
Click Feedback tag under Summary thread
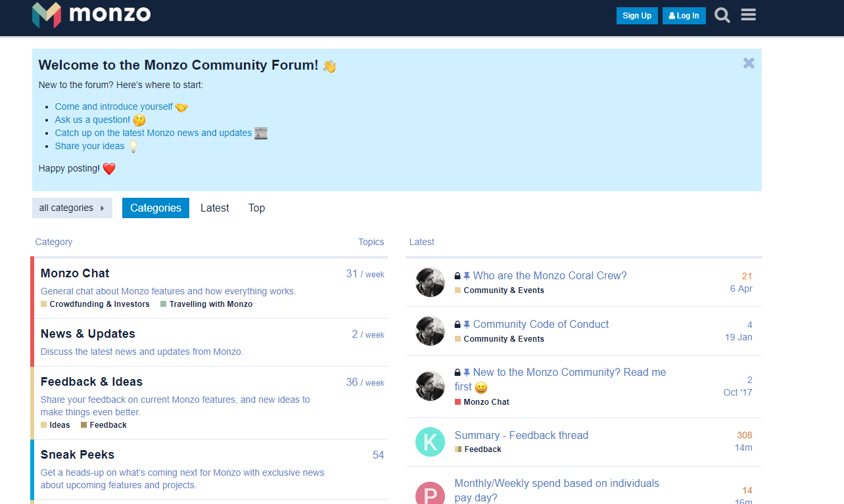pos(478,449)
